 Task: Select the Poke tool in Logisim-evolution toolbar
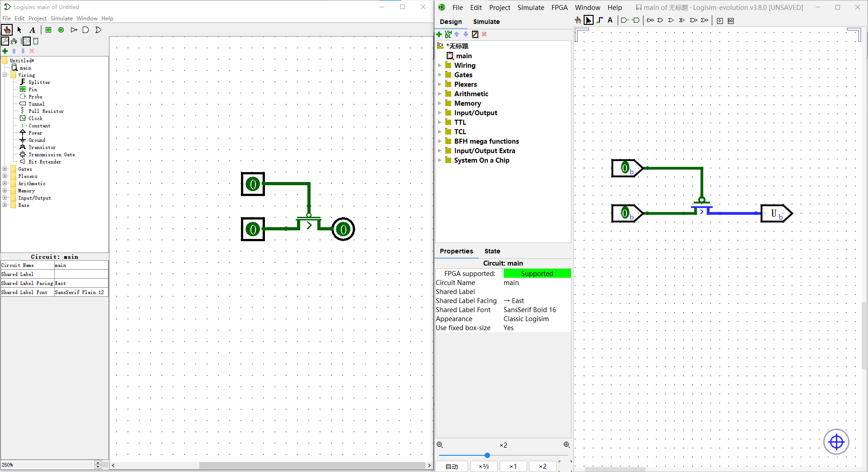578,20
